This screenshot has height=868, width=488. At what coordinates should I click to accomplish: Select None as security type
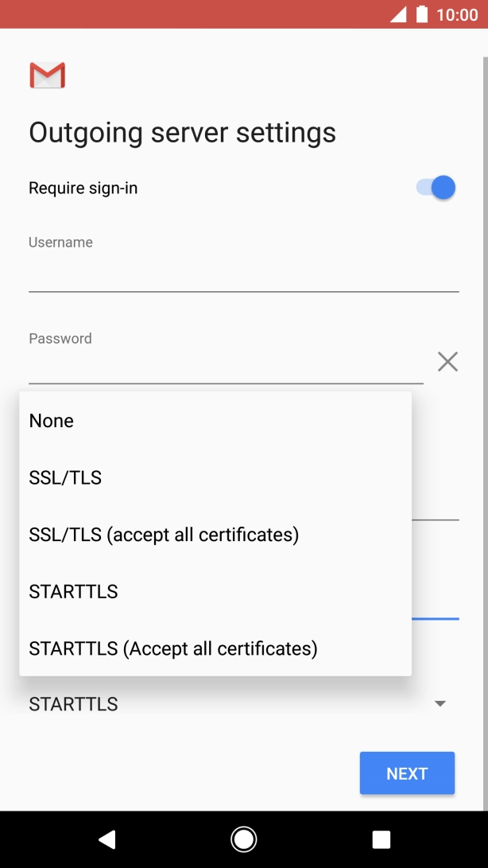(51, 420)
